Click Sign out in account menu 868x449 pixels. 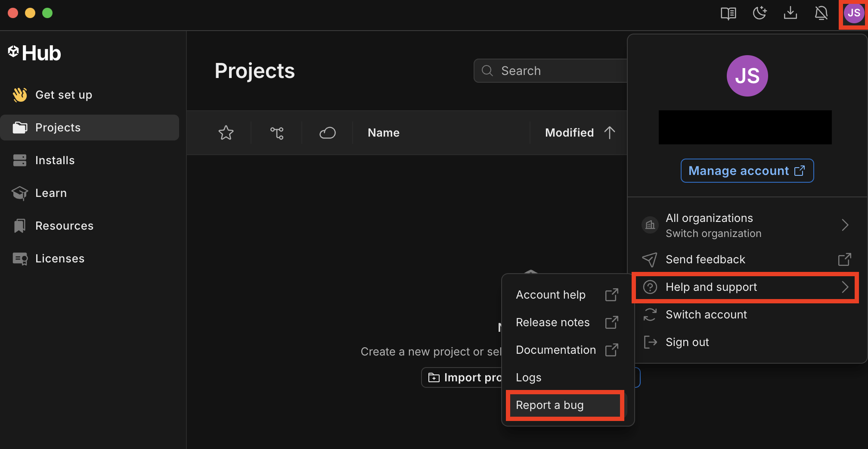click(x=687, y=342)
